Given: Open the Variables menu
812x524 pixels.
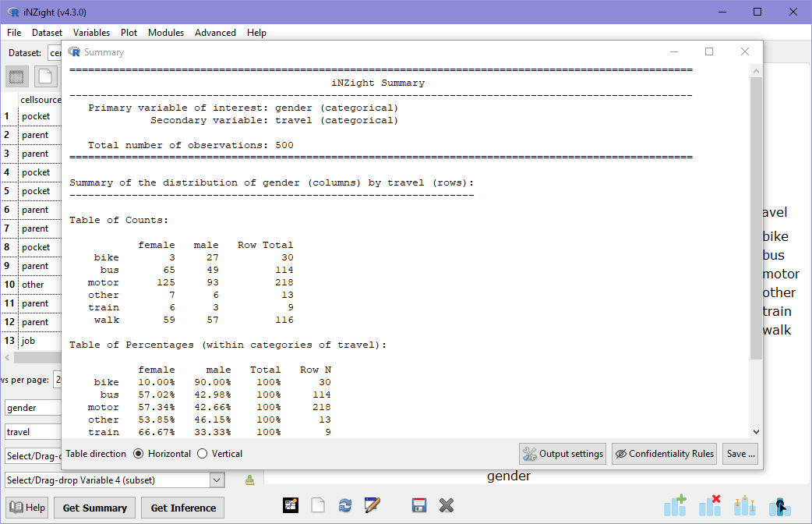Looking at the screenshot, I should pos(91,33).
